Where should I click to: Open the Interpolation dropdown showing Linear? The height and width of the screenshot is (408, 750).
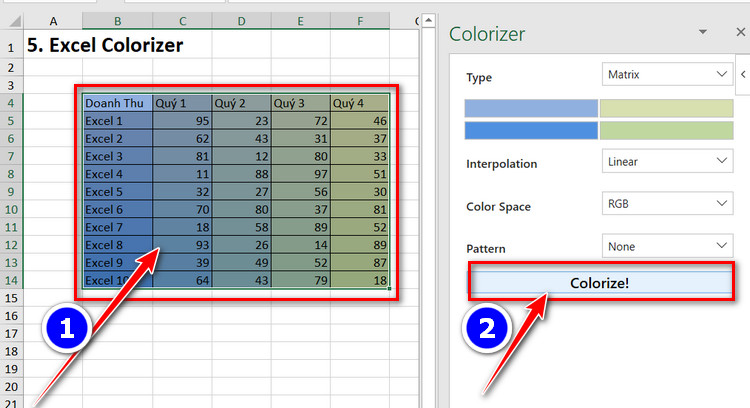(x=667, y=162)
